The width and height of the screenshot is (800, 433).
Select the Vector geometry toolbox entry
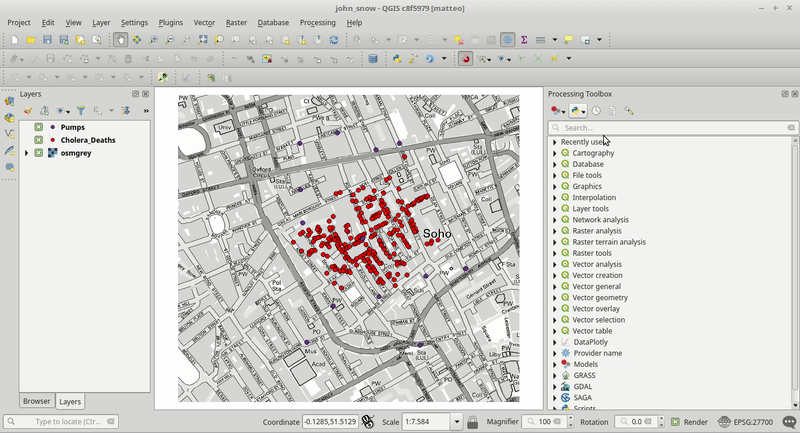(600, 298)
